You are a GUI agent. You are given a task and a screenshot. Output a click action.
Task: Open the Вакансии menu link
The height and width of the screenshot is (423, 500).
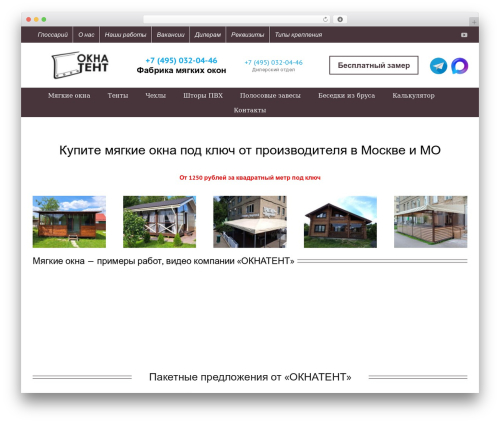(x=171, y=35)
